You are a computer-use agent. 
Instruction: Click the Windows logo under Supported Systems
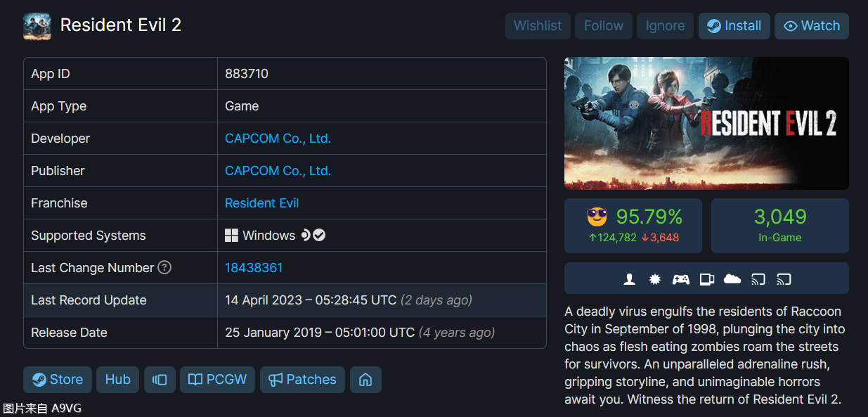[x=231, y=236]
